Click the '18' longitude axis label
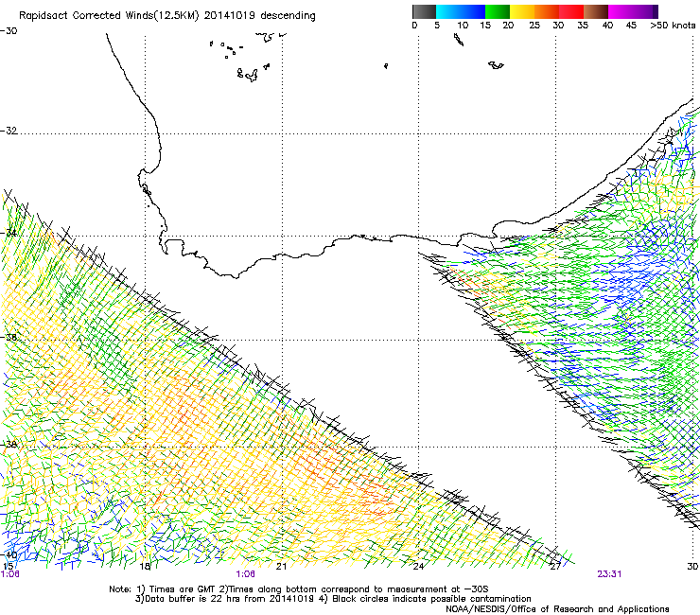The height and width of the screenshot is (615, 700). 145,567
